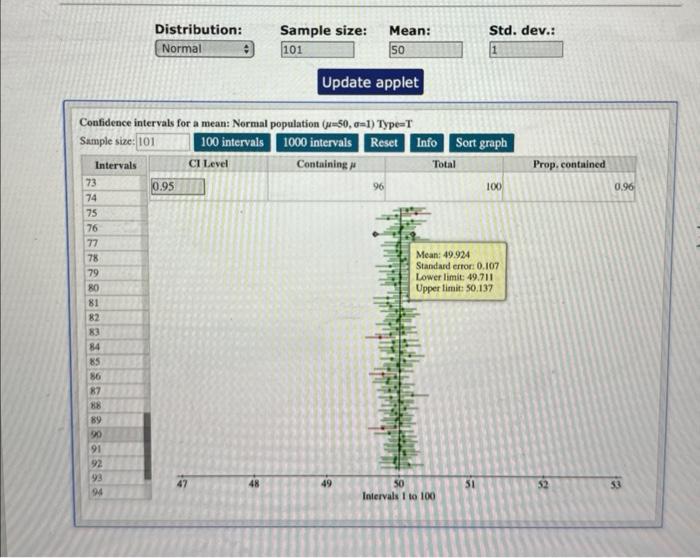This screenshot has height=558, width=700.
Task: Click the Upper limit: 50.137 tooltip line
Action: click(454, 288)
